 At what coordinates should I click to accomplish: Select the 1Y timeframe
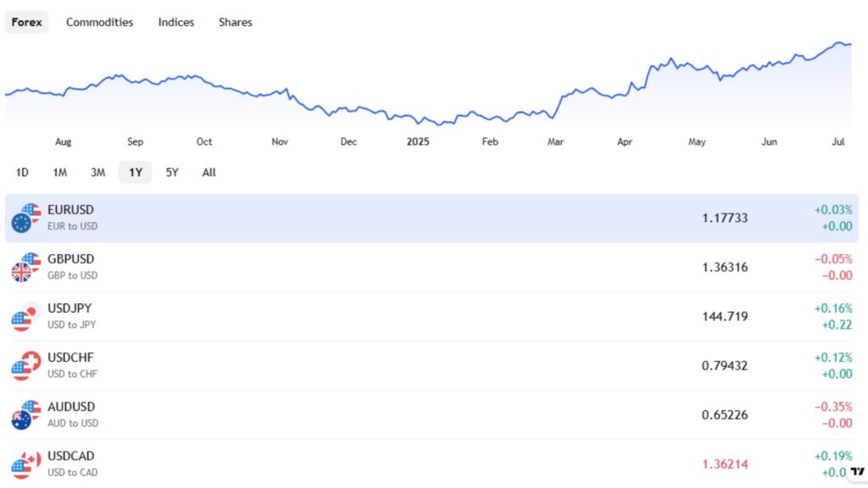click(x=134, y=172)
